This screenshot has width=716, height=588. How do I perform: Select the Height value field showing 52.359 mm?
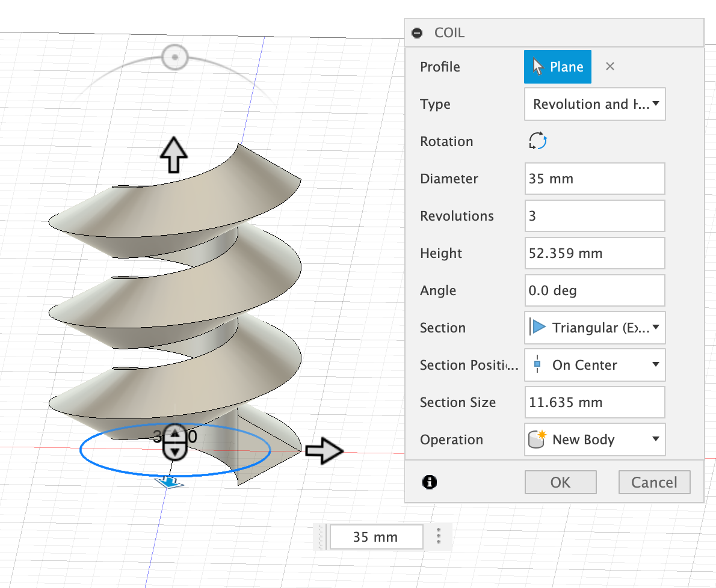tap(594, 253)
